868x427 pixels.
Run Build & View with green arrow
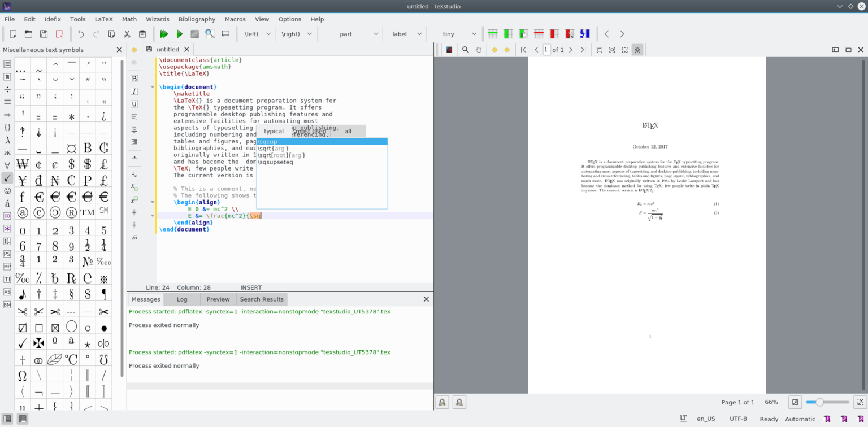click(x=164, y=33)
